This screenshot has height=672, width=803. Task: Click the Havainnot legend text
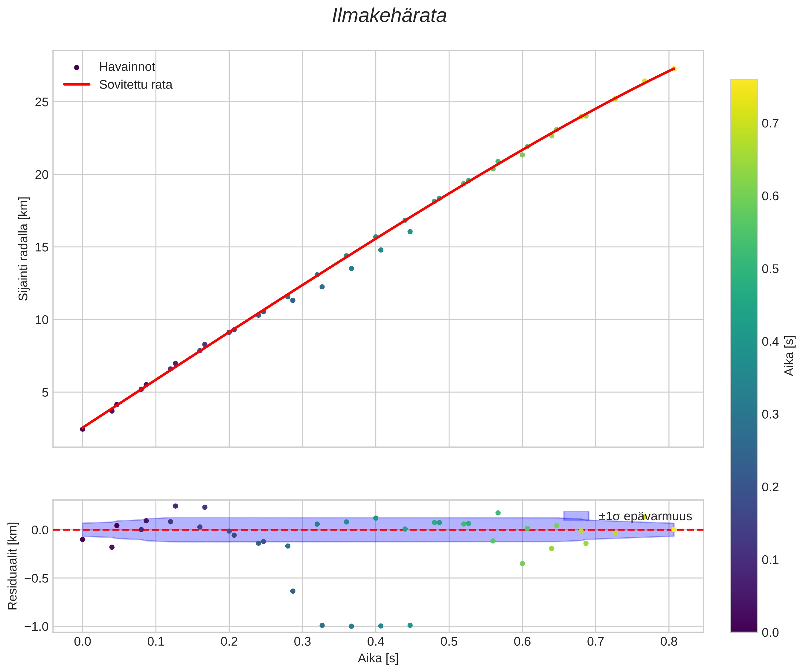[x=127, y=67]
